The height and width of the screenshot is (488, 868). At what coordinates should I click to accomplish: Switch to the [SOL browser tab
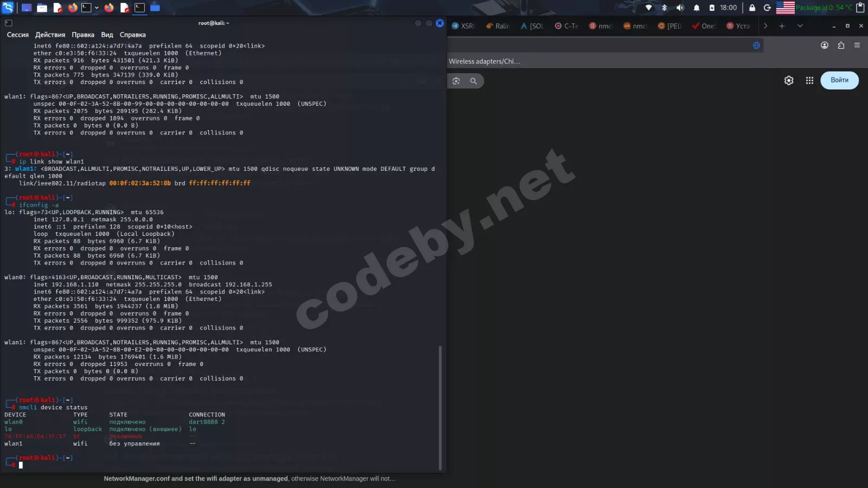[532, 26]
